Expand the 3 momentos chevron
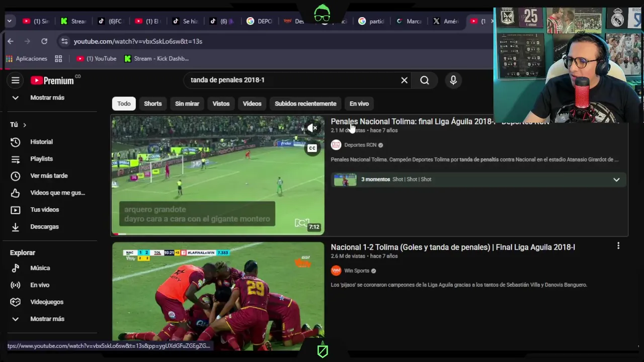The height and width of the screenshot is (362, 644). pos(616,179)
